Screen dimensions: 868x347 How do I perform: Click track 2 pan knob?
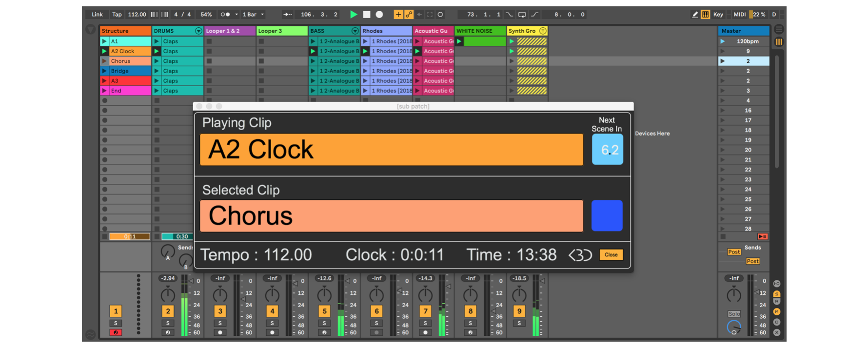pos(168,294)
